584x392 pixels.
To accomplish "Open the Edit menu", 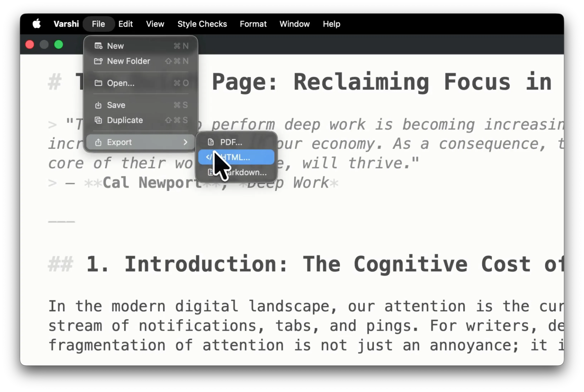I will (x=125, y=24).
